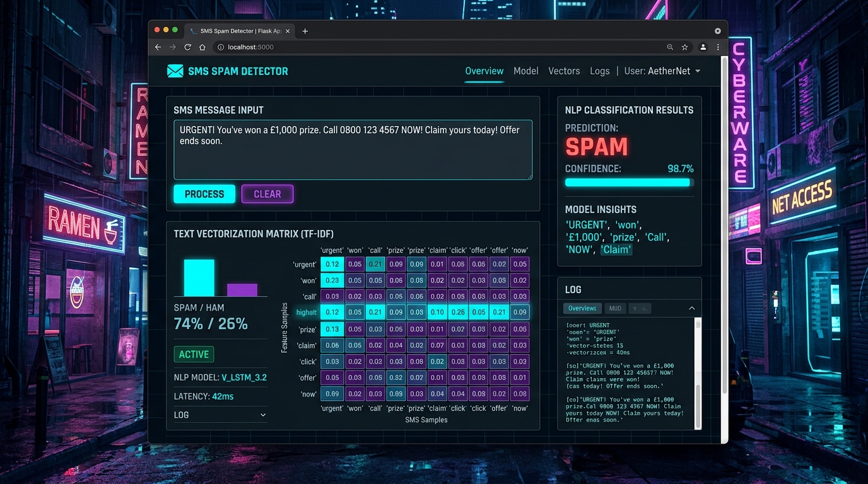Open the User: AetherNet dropdown
Screen dimensions: 868x484
(x=662, y=71)
